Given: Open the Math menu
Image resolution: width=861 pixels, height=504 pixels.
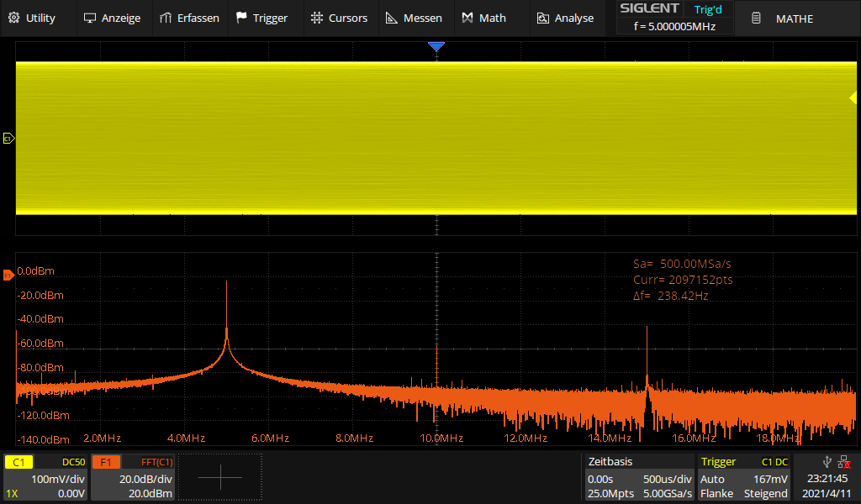Looking at the screenshot, I should point(483,18).
